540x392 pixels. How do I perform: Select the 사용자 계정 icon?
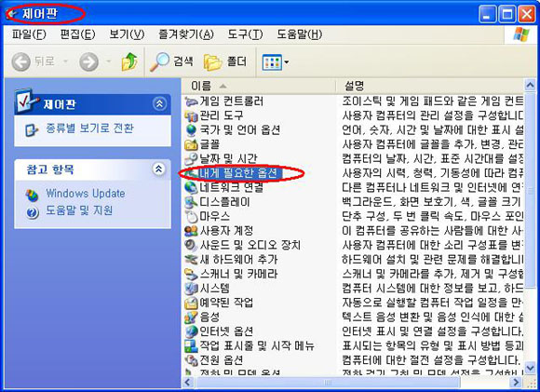tap(191, 231)
